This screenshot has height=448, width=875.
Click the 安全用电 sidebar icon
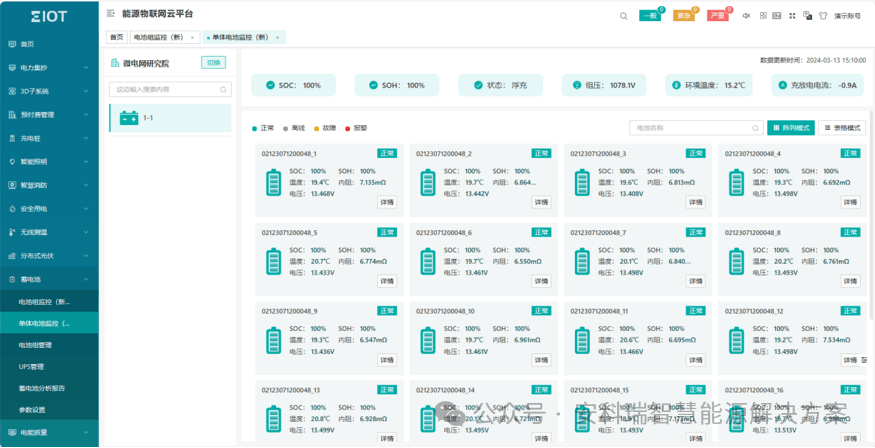pos(12,209)
